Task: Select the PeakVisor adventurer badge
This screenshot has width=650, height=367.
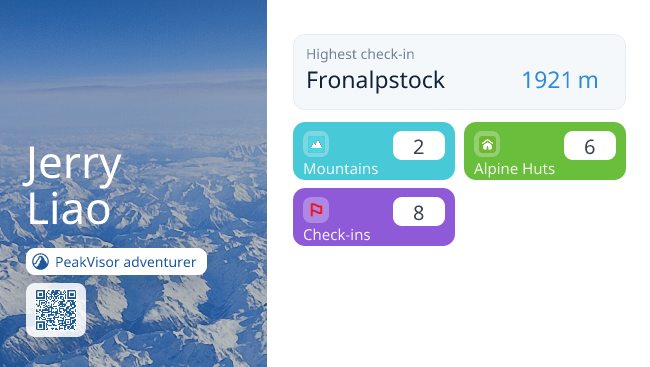Action: [116, 262]
